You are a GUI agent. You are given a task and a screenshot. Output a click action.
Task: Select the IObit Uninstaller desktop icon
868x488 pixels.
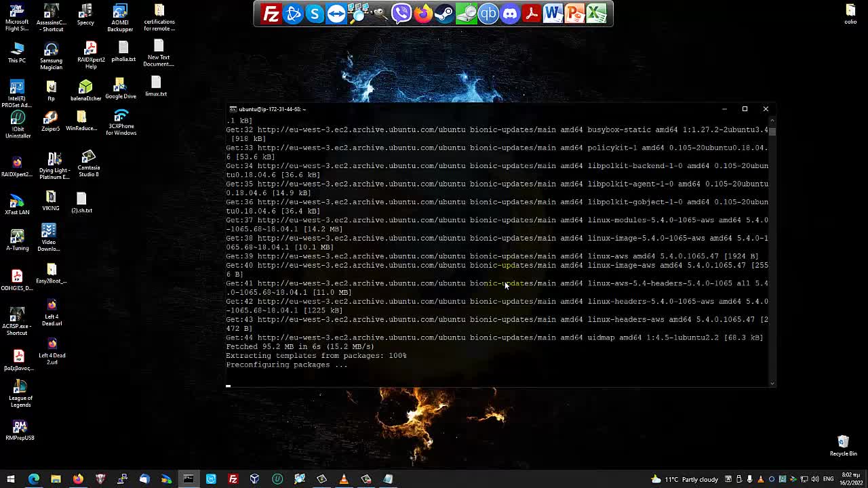(18, 124)
